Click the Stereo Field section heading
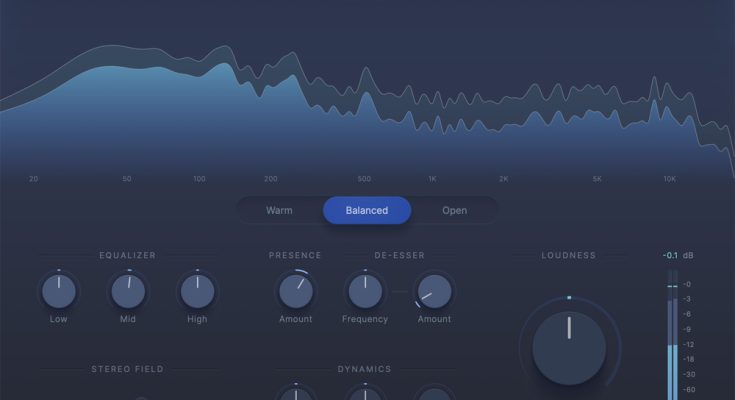This screenshot has width=735, height=400. pyautogui.click(x=128, y=369)
